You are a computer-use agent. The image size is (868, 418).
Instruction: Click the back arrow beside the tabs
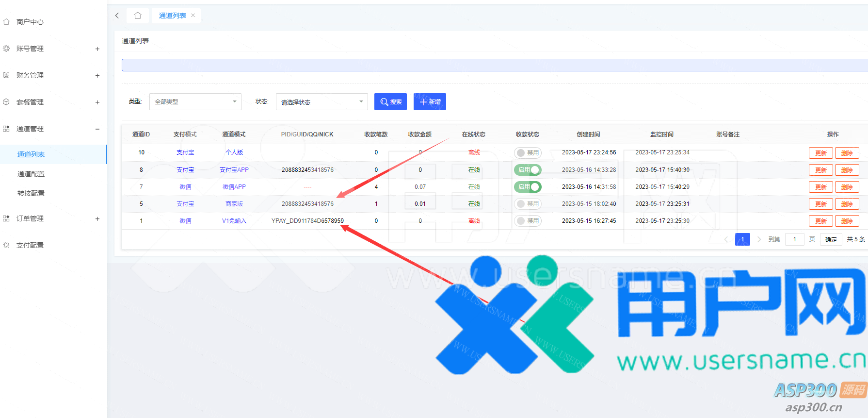[117, 16]
